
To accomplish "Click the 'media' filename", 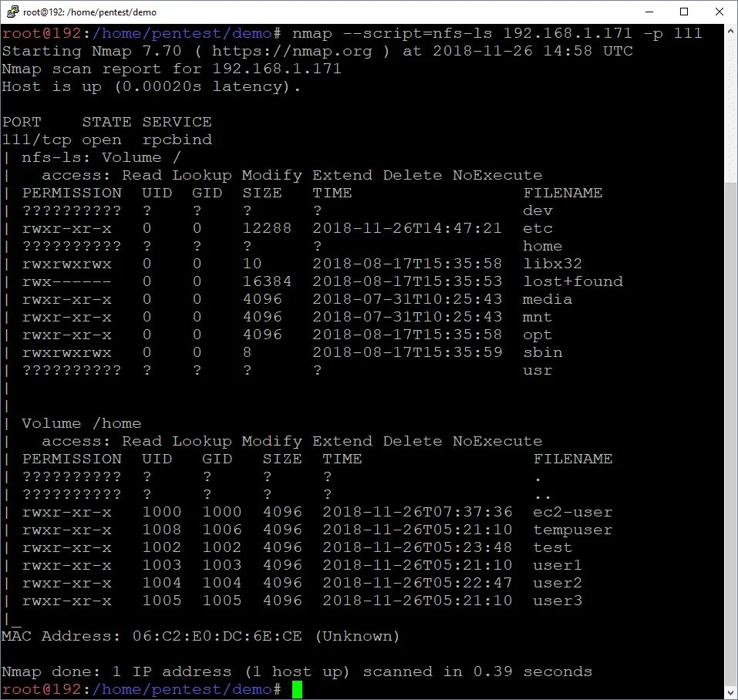I will tap(548, 300).
